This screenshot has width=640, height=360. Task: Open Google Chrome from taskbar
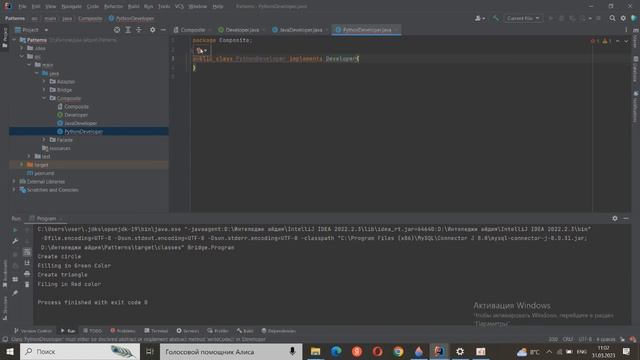398,351
